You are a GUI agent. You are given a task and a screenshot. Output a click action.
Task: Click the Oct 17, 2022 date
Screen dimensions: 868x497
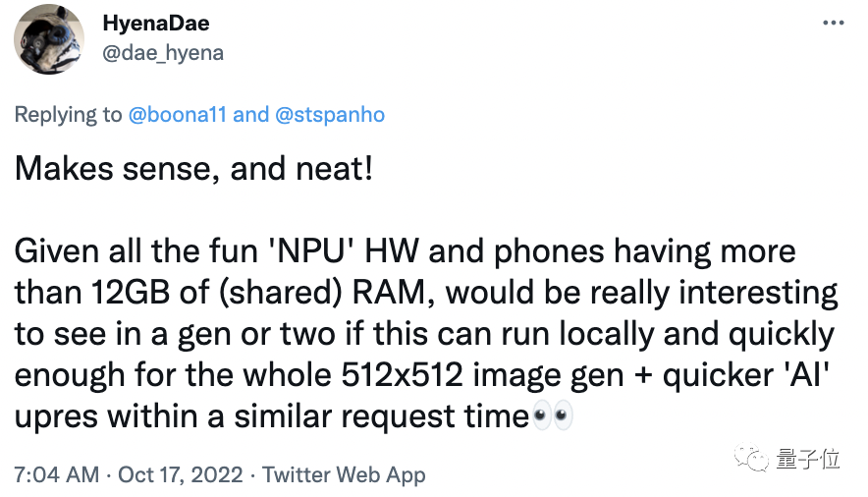(180, 475)
